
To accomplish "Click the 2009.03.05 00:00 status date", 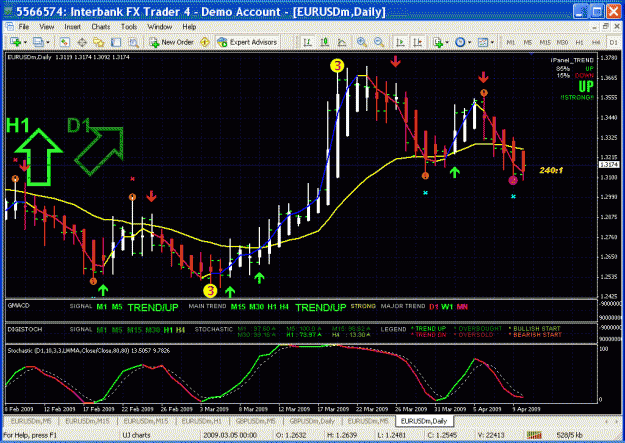I will pos(229,435).
